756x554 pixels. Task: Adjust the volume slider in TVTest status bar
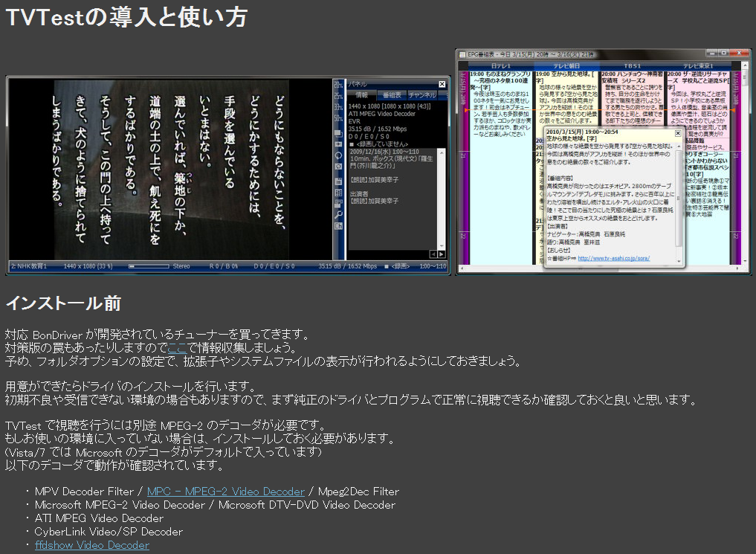click(x=149, y=266)
